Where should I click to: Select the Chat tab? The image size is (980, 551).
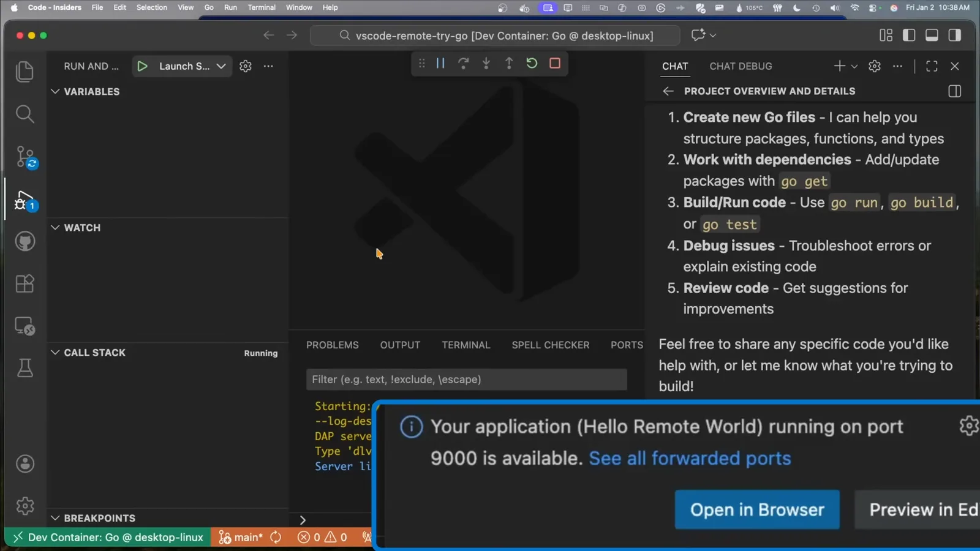pyautogui.click(x=675, y=66)
